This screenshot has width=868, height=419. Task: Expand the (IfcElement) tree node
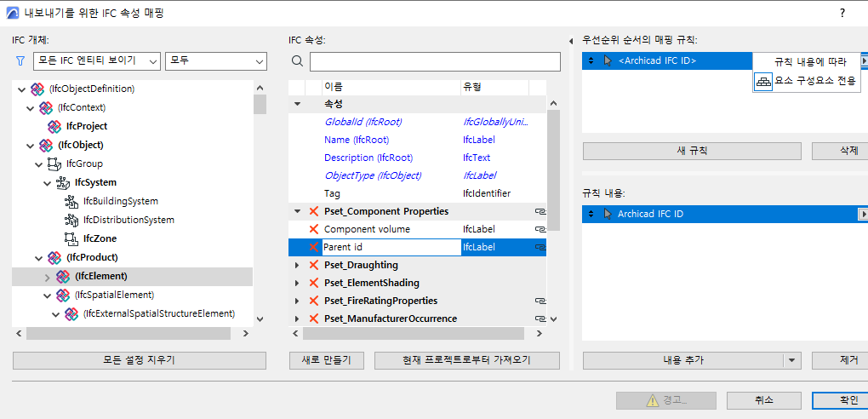(47, 276)
